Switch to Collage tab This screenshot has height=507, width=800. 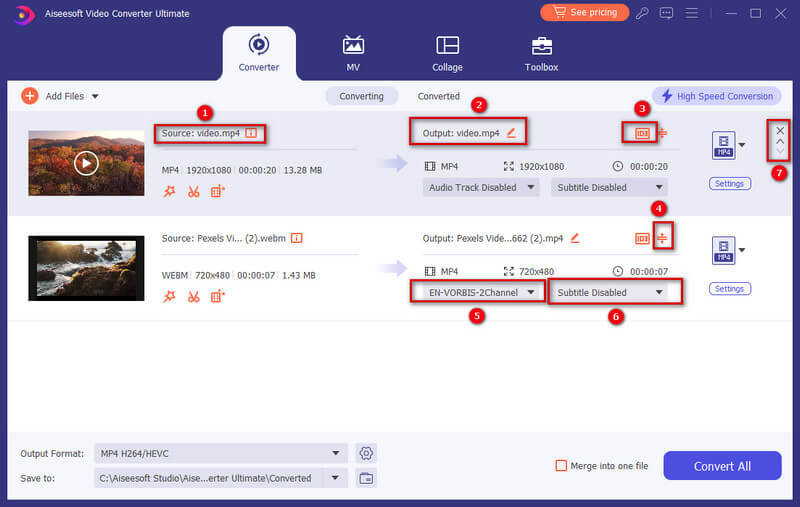pyautogui.click(x=447, y=54)
